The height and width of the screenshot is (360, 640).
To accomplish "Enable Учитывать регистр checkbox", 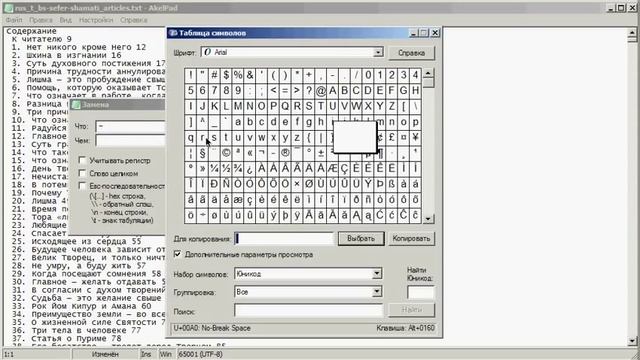I will pyautogui.click(x=82, y=160).
